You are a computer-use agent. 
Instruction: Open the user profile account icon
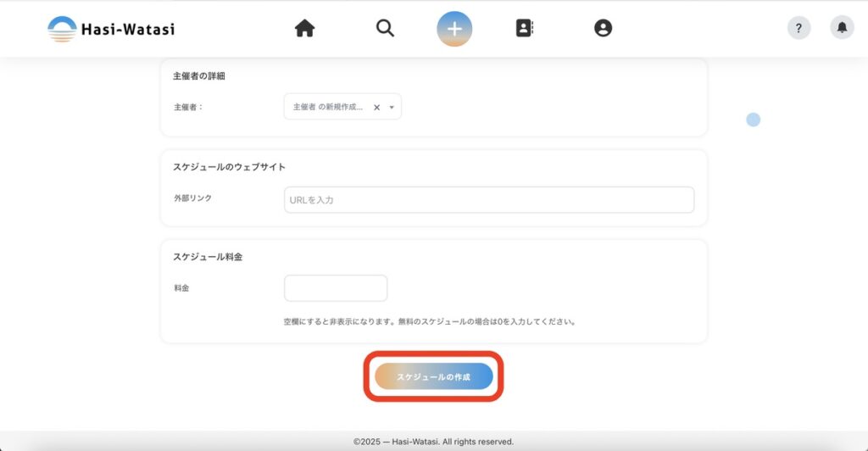point(603,29)
